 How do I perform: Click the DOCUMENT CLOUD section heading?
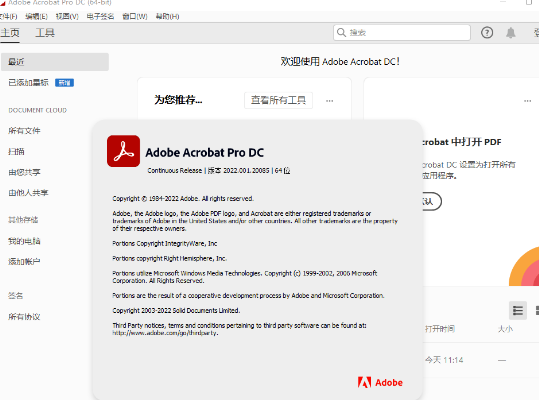coord(37,110)
